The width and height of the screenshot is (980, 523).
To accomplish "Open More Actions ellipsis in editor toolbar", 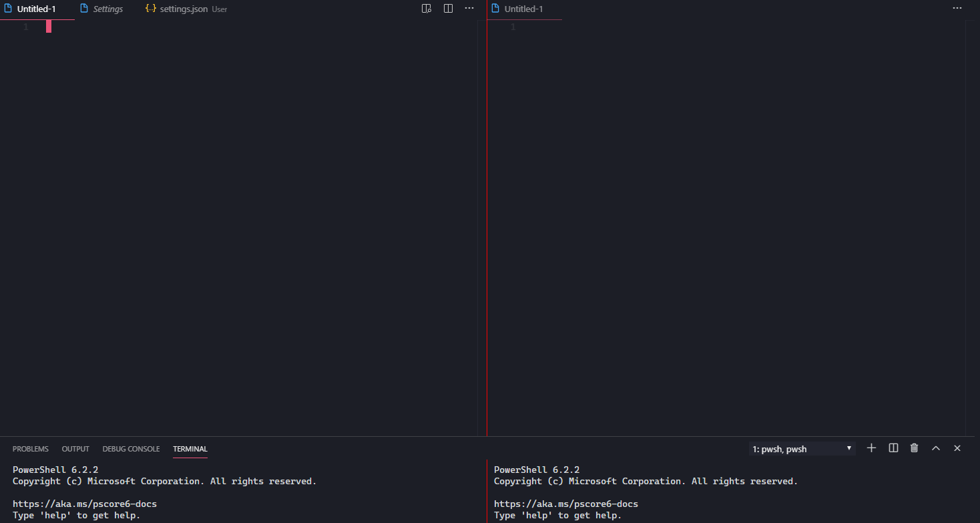I will (x=469, y=8).
